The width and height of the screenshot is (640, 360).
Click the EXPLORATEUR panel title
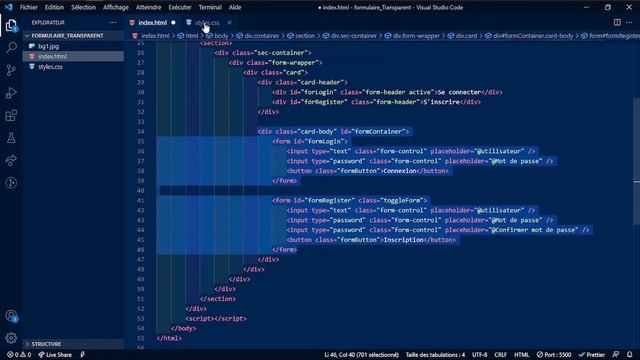48,22
